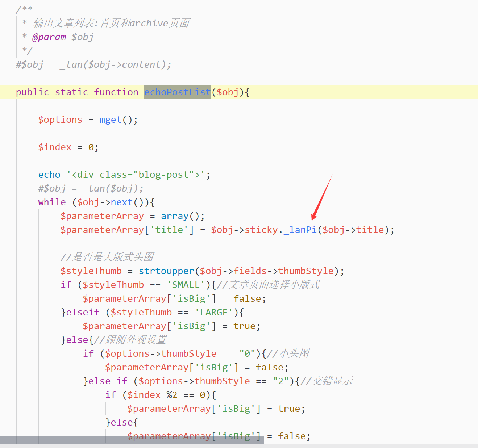The width and height of the screenshot is (478, 448).
Task: Click the 'SMALL' string literal
Action: (186, 285)
